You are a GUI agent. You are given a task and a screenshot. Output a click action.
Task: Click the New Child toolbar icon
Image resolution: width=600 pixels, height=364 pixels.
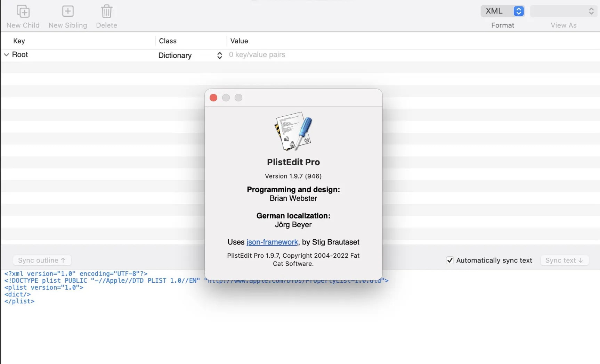pyautogui.click(x=23, y=11)
